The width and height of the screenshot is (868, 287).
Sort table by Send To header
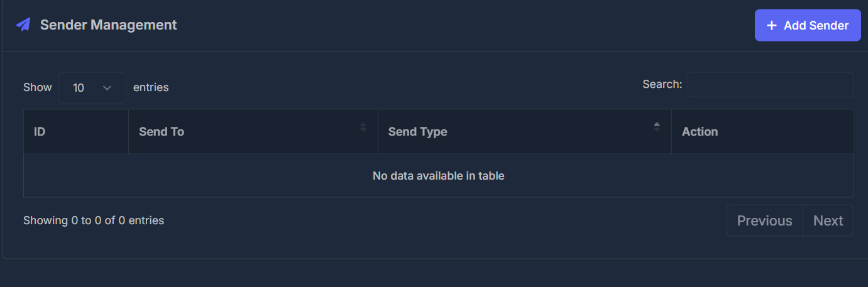[253, 132]
